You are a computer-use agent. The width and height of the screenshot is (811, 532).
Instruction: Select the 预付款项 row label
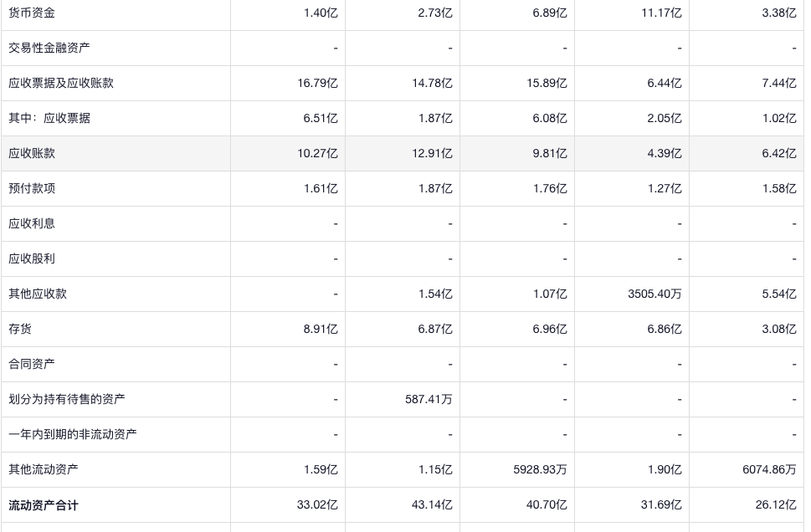click(32, 188)
